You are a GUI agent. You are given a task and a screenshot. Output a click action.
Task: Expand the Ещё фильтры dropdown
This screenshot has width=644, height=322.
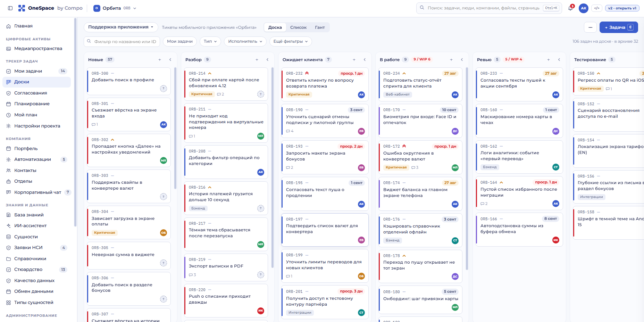[291, 41]
